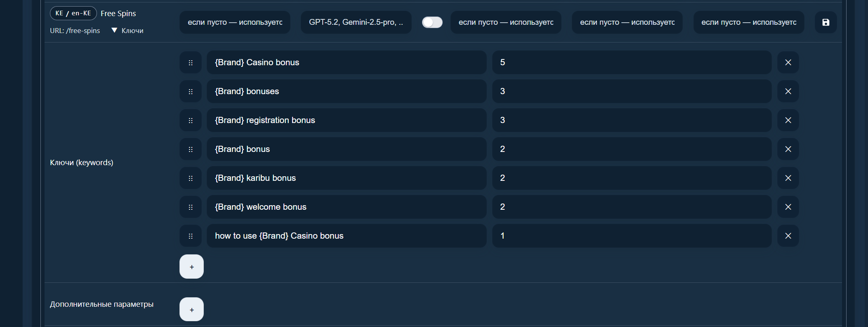Screen dimensions: 868x327
Task: Edit the '{Brand} welcome bonus' keyword field
Action: (x=347, y=207)
